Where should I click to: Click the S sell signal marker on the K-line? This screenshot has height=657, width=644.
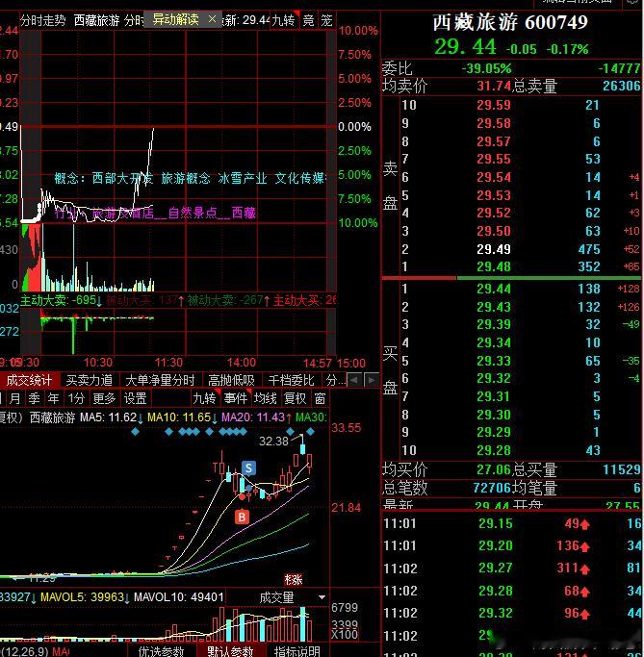248,467
